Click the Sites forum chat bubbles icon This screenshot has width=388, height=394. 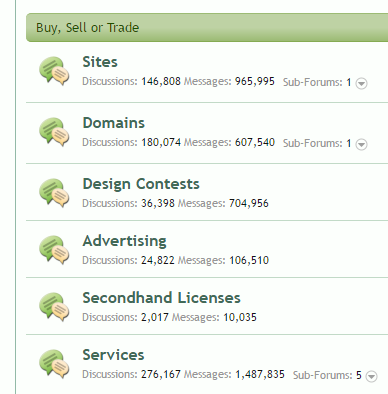click(x=54, y=71)
